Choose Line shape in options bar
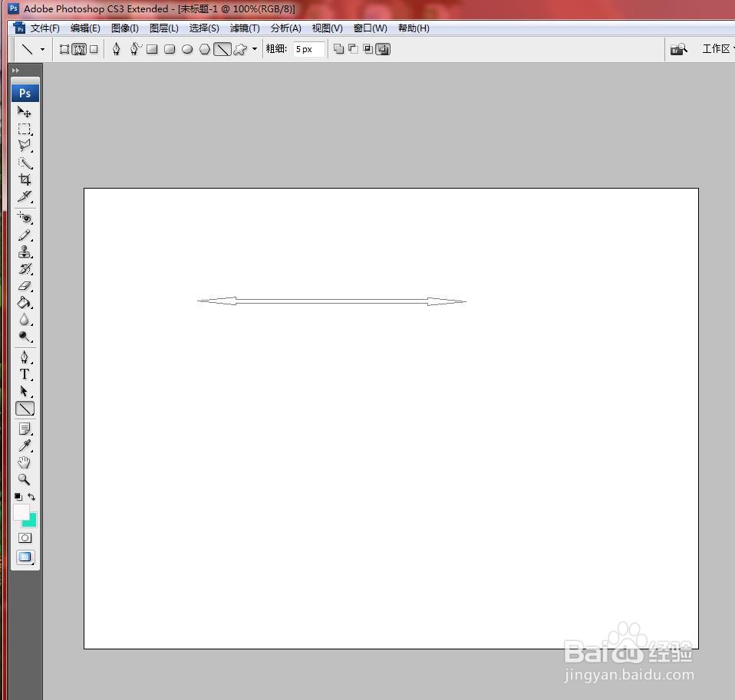The width and height of the screenshot is (735, 700). [x=222, y=49]
